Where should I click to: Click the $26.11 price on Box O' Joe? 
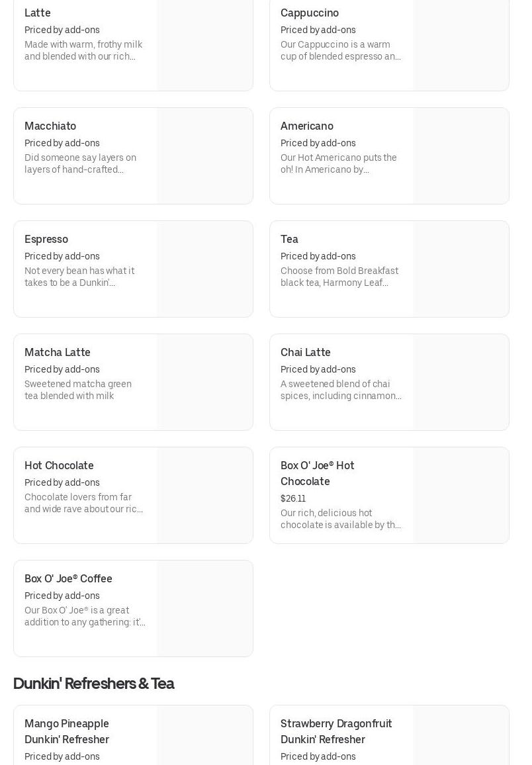(x=293, y=499)
